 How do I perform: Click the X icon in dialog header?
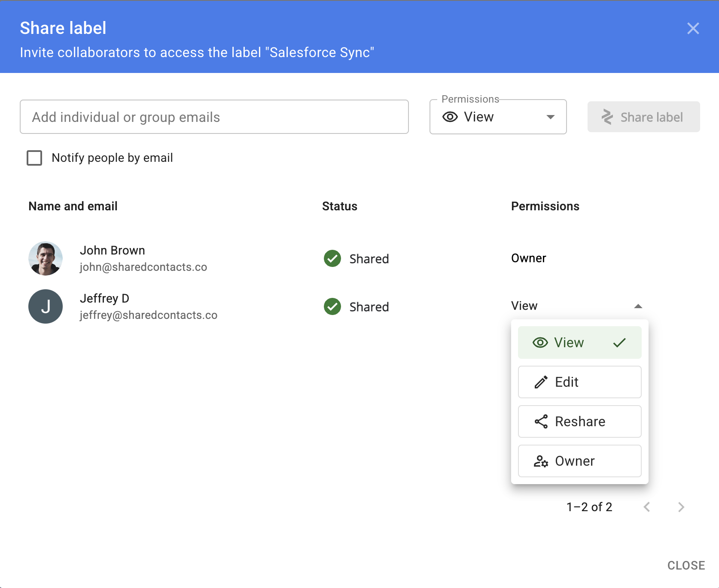pos(693,28)
